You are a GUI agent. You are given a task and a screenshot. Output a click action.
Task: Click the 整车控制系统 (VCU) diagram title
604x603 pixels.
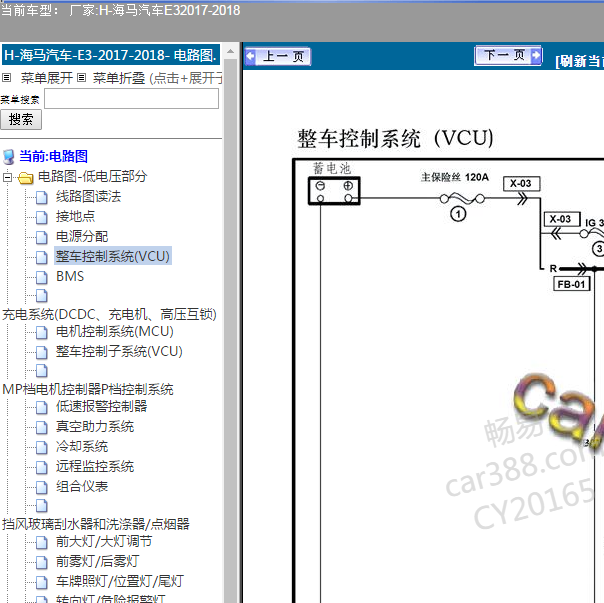(395, 138)
